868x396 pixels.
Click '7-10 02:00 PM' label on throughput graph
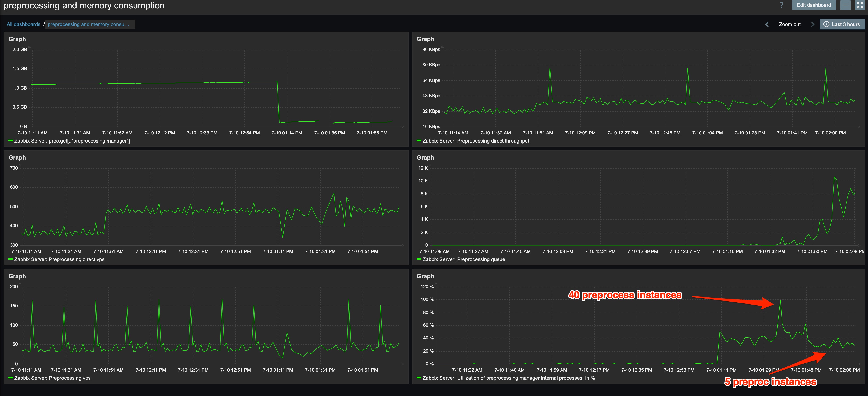(x=830, y=133)
